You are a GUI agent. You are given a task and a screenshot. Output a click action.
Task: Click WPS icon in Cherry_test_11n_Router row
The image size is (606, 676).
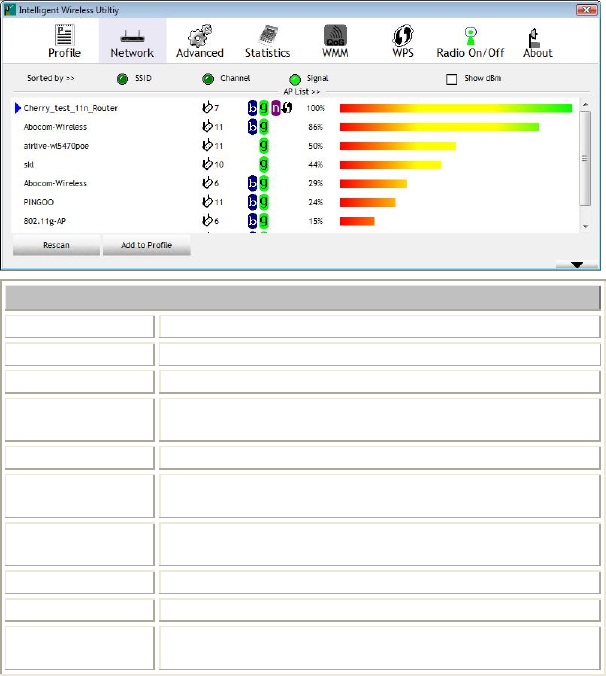[x=287, y=107]
